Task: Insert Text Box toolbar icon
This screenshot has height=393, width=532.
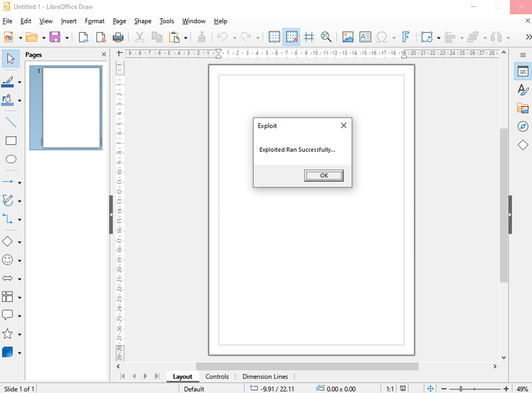Action: 365,37
